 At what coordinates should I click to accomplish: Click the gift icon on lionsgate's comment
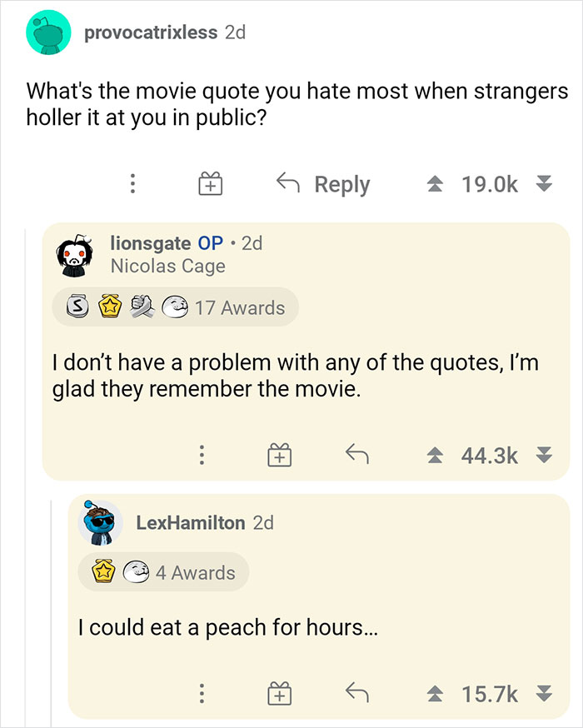click(280, 455)
